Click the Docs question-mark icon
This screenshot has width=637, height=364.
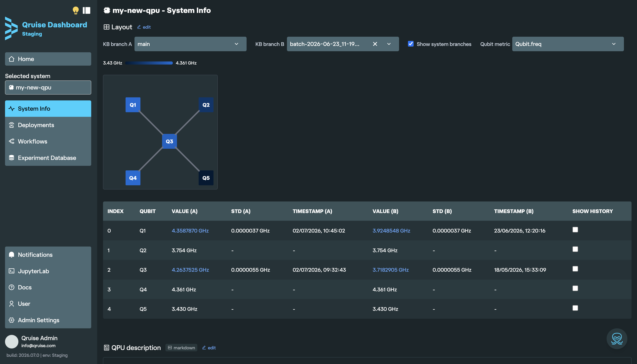coord(12,287)
